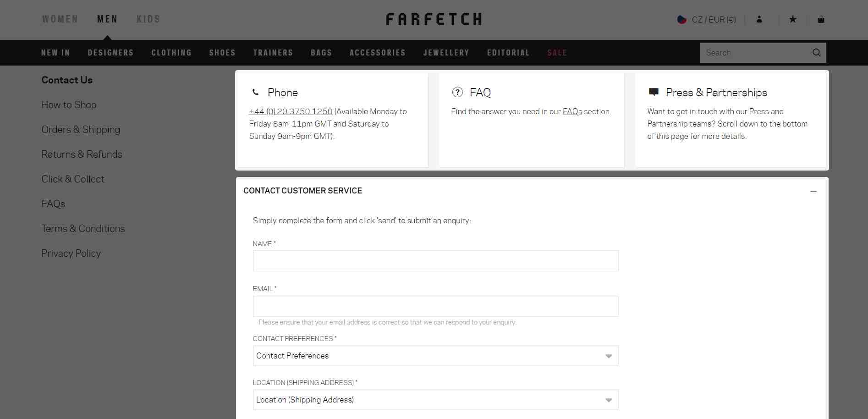Call the +44 phone number link
This screenshot has height=419, width=868.
click(291, 111)
